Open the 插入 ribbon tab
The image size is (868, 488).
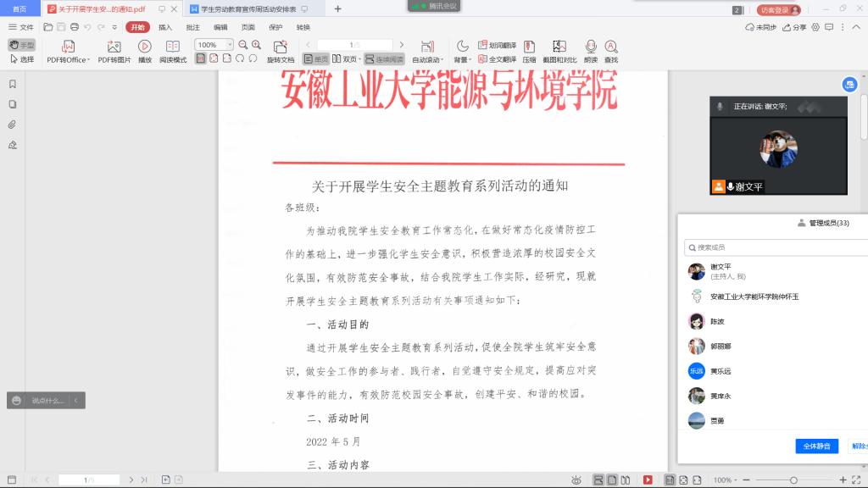[x=165, y=27]
